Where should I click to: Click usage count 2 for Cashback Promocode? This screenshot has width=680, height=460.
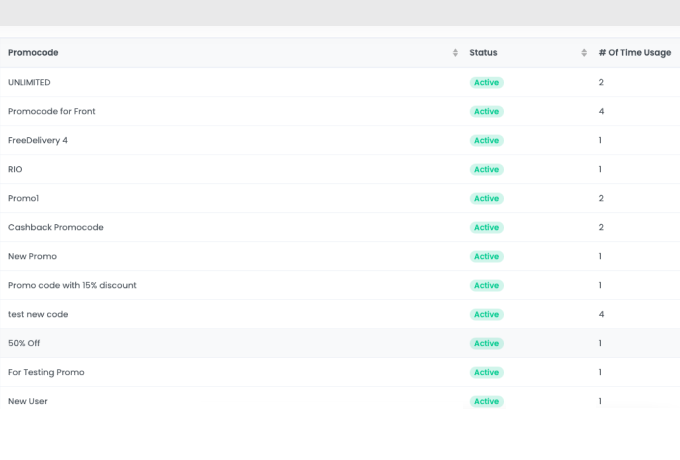coord(601,227)
